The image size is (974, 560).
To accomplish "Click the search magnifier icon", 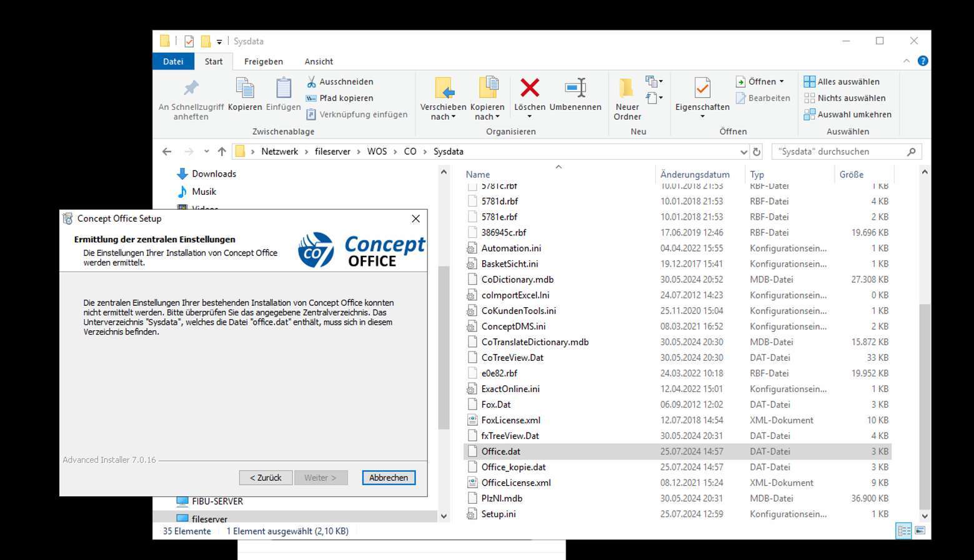I will pyautogui.click(x=911, y=152).
